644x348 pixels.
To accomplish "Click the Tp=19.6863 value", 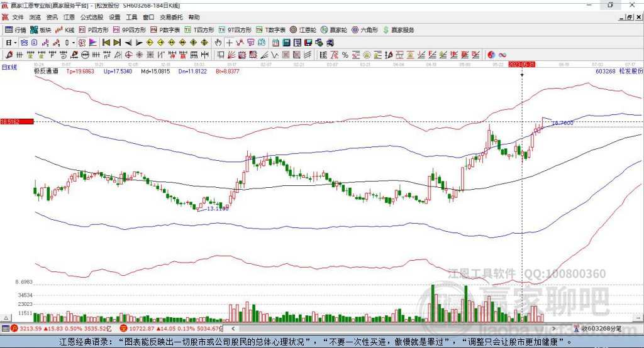I will 80,71.
